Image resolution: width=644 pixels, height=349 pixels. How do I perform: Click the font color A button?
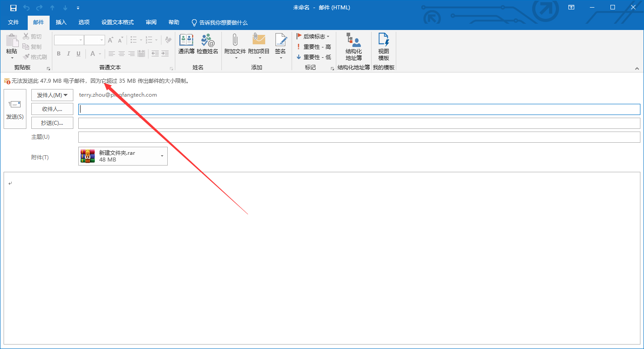pos(93,54)
